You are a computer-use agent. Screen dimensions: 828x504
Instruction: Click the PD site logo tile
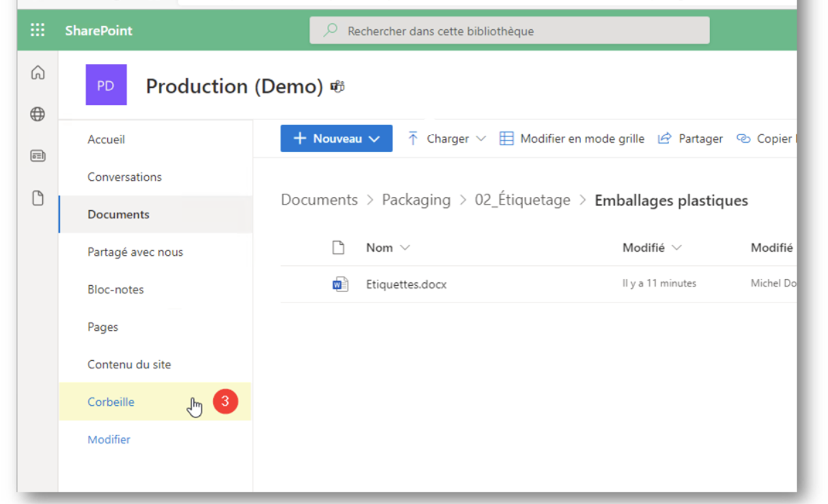[106, 85]
